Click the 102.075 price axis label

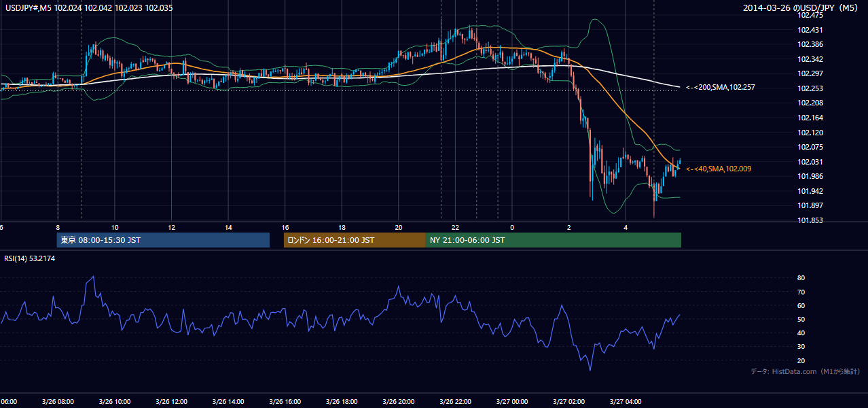(810, 147)
